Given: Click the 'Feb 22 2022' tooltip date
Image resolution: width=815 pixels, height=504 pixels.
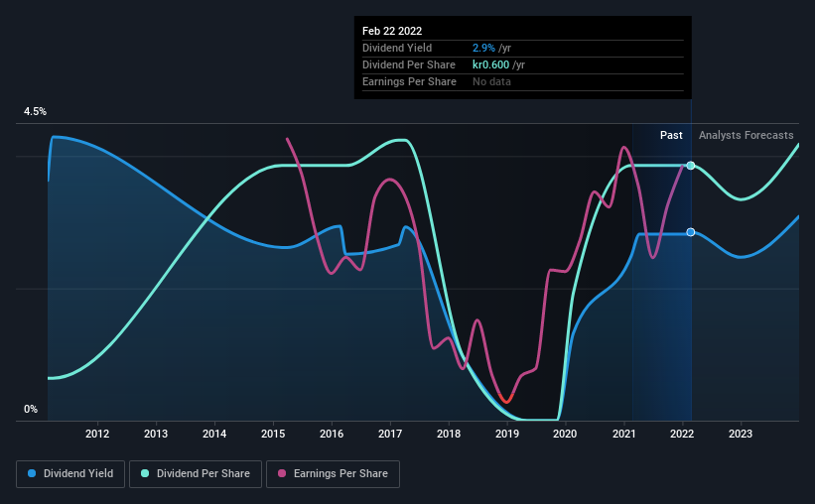Looking at the screenshot, I should (392, 31).
